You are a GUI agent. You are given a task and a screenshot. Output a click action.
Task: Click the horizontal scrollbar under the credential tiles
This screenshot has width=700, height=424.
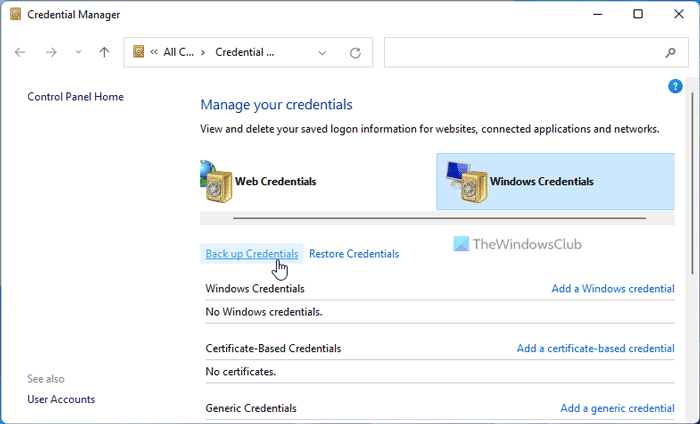coord(439,217)
